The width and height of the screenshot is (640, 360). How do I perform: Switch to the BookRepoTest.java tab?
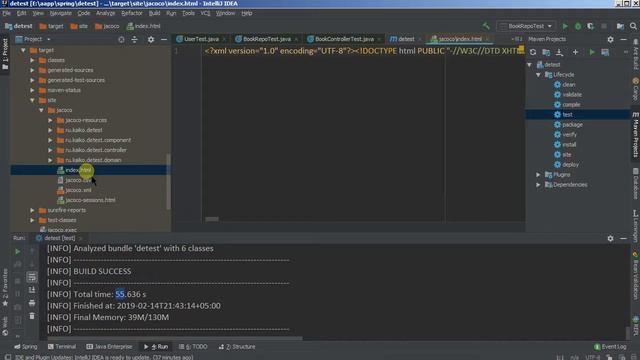tap(267, 39)
